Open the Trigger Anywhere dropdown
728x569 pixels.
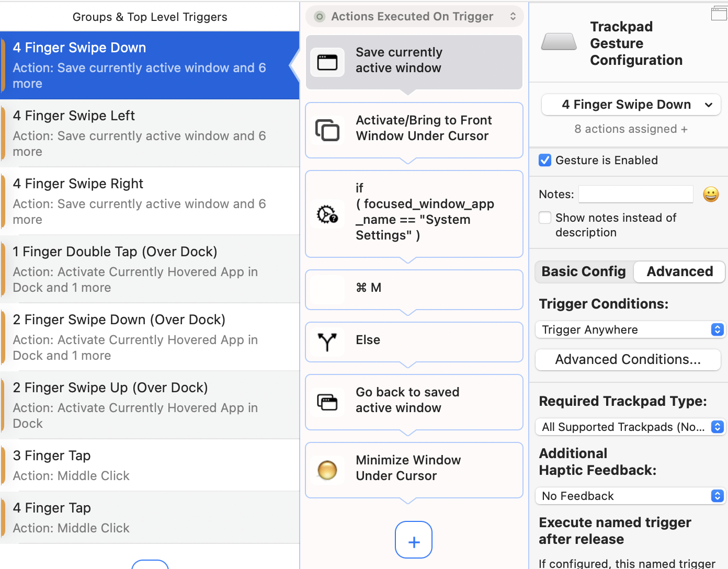tap(630, 329)
